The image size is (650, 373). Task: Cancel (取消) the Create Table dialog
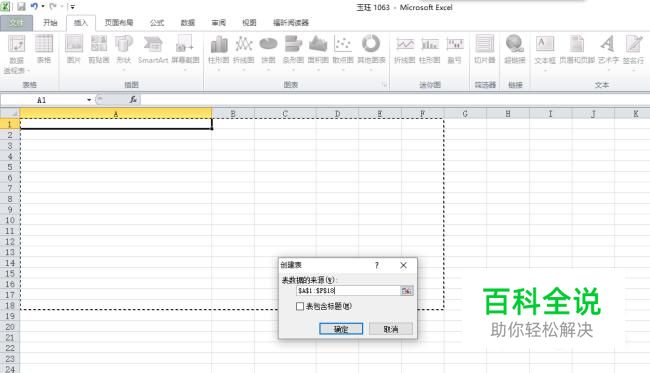click(390, 329)
